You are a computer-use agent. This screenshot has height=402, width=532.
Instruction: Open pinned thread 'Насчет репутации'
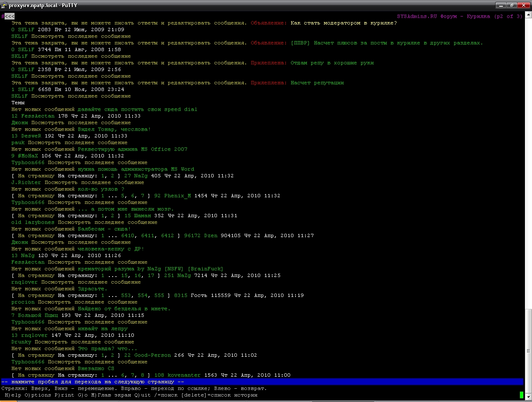(x=317, y=83)
